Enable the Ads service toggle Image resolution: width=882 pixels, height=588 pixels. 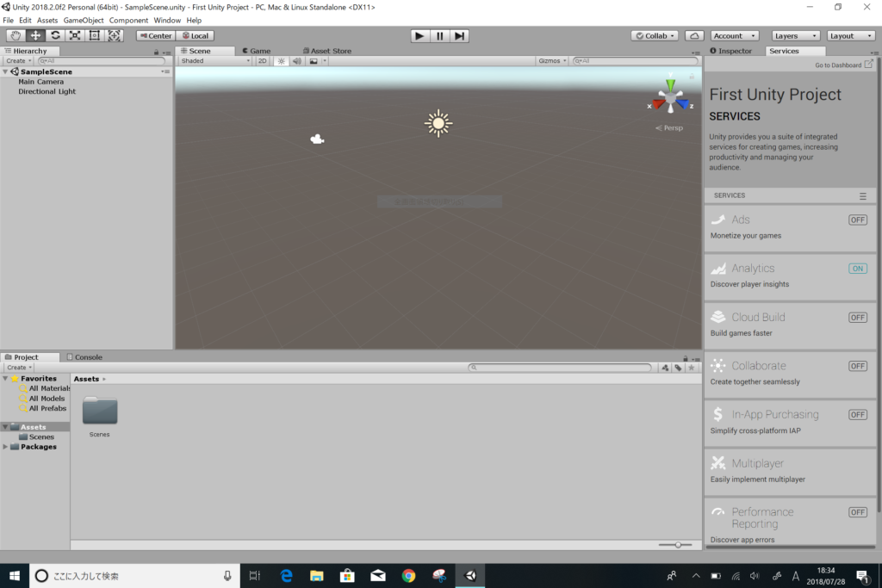click(857, 220)
